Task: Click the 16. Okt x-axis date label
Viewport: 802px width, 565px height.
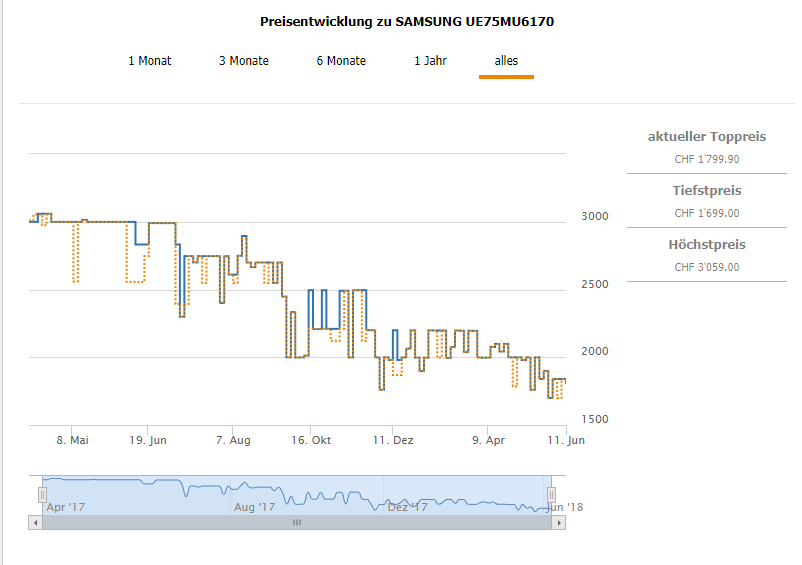Action: [x=311, y=440]
